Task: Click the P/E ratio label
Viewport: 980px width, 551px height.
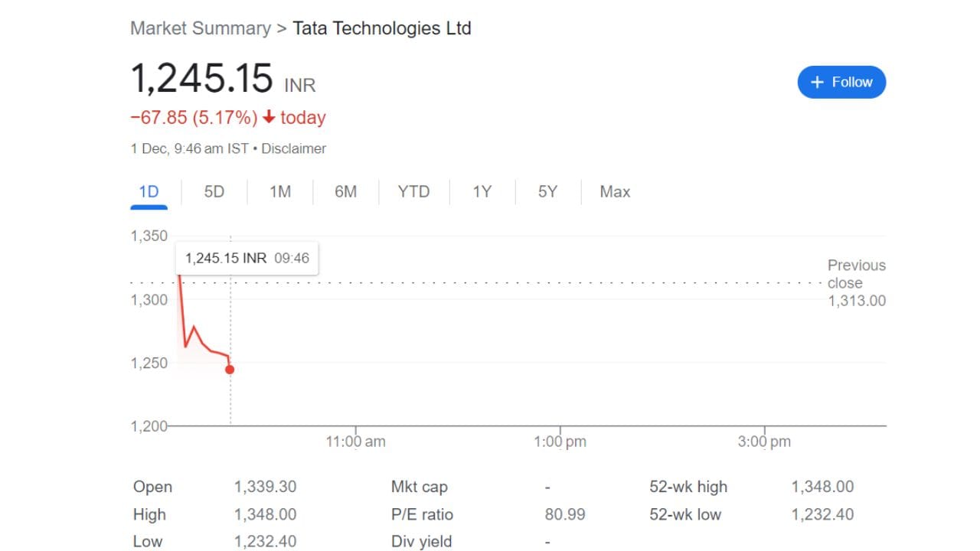Action: [x=422, y=514]
